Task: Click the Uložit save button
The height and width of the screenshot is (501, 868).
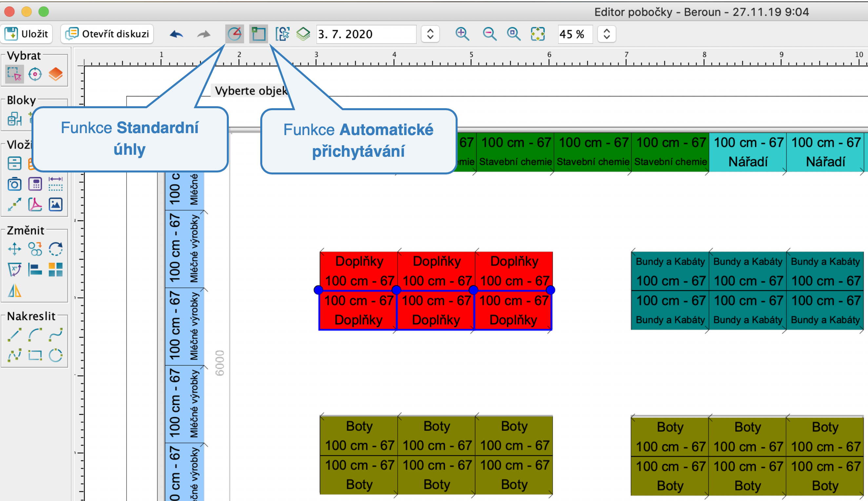Action: [27, 34]
